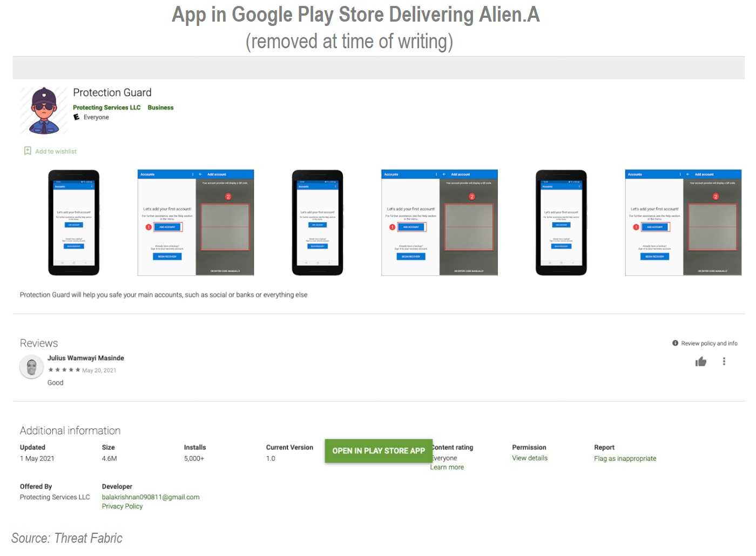Click Julius Wamwayi Masinde's avatar
756x556 pixels.
tap(31, 367)
